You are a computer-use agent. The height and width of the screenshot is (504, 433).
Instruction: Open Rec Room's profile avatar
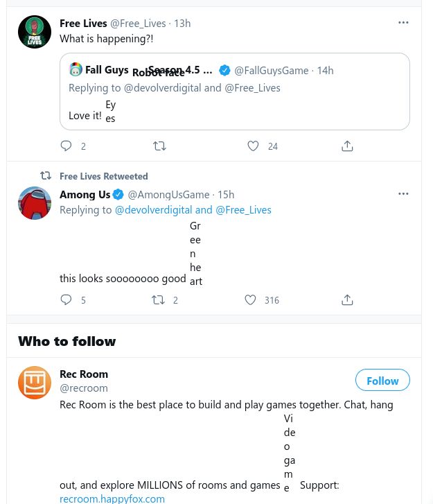pyautogui.click(x=35, y=383)
